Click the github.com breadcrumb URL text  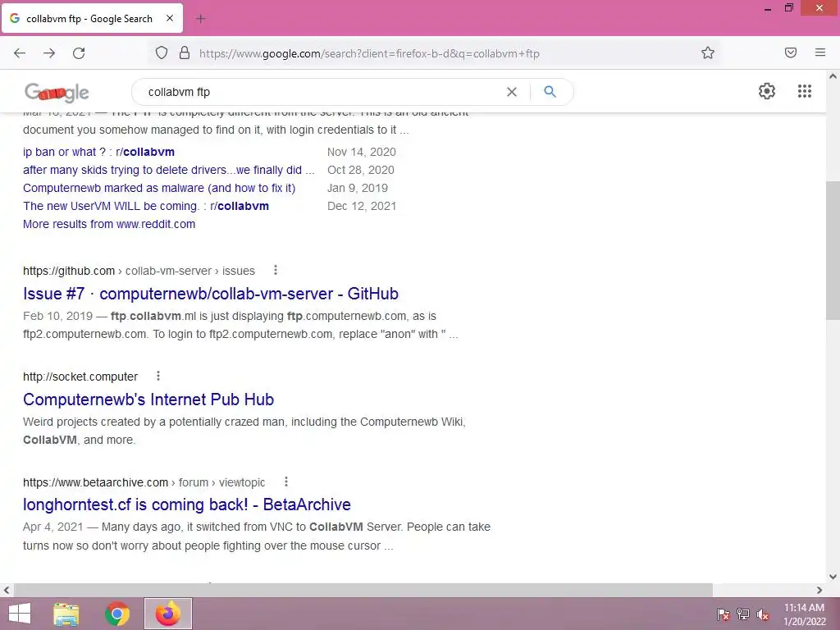139,271
